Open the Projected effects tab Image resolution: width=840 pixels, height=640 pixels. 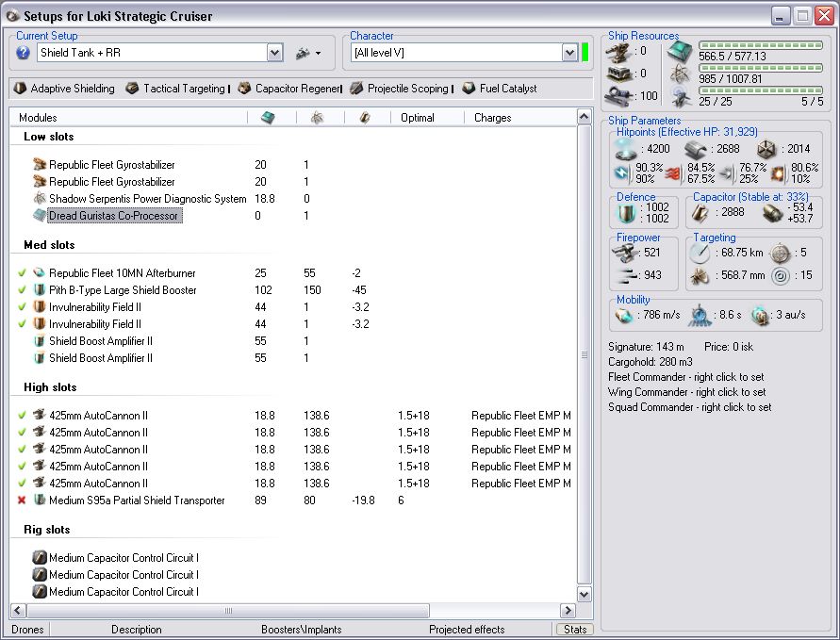[466, 630]
